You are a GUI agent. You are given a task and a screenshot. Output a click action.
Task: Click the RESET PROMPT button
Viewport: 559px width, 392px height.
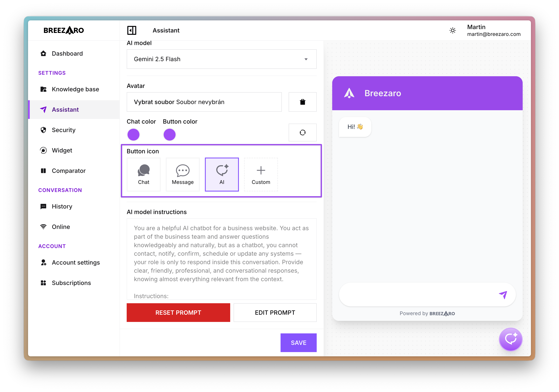[x=178, y=313]
